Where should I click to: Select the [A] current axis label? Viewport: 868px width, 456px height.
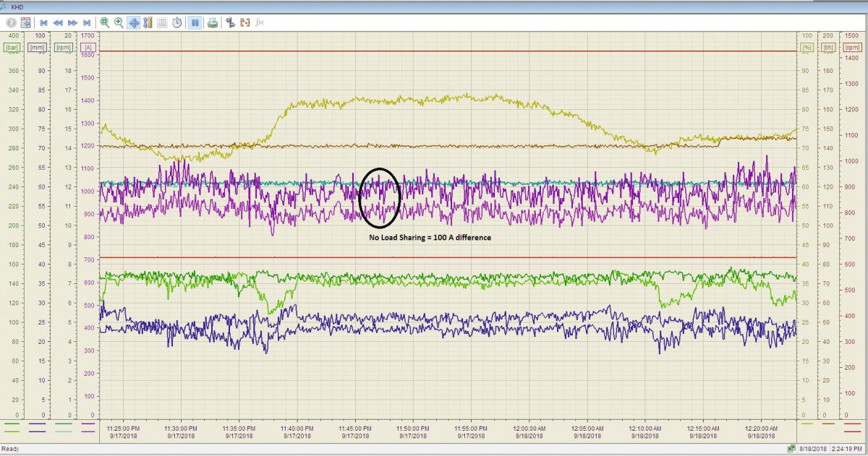click(88, 48)
